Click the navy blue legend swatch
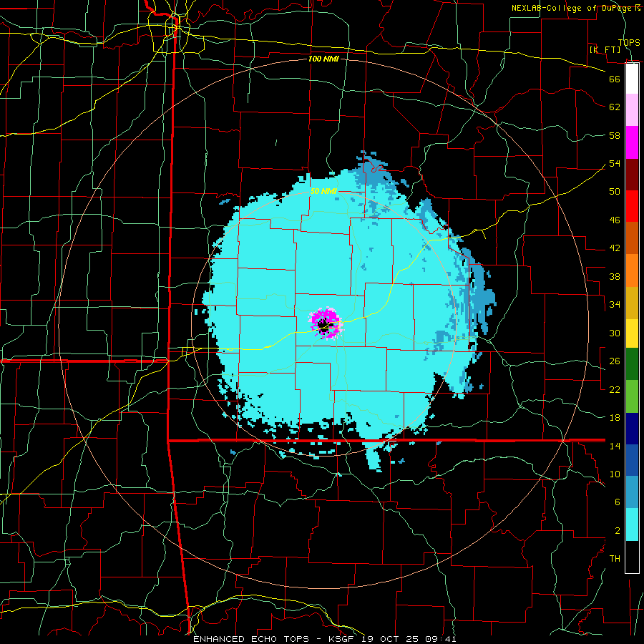This screenshot has height=644, width=644. (x=632, y=429)
